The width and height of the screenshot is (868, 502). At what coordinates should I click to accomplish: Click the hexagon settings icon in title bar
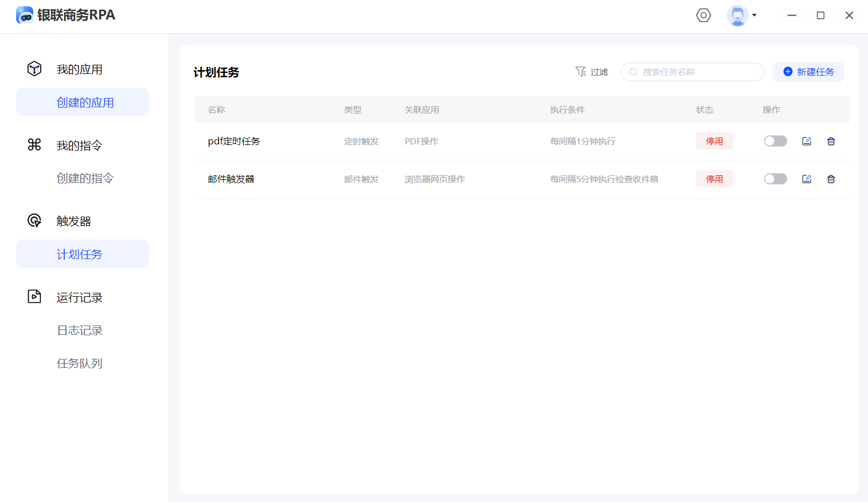point(703,15)
